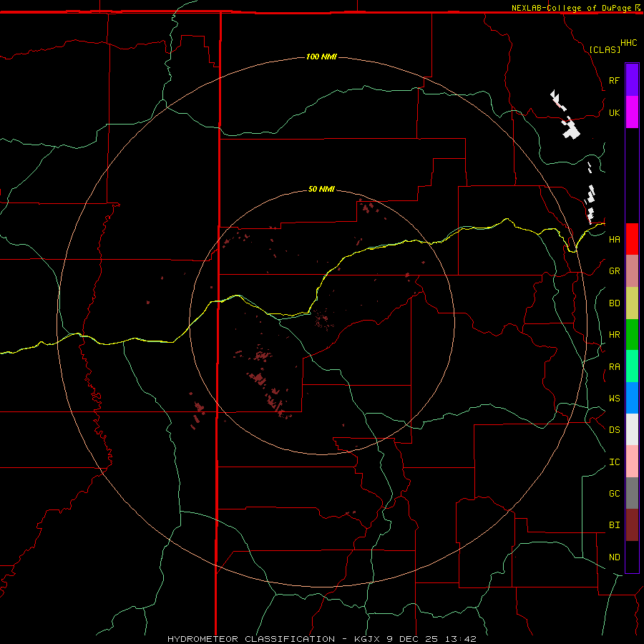Image resolution: width=644 pixels, height=644 pixels.
Task: Click the KGJX radar site identifier
Action: tap(367, 639)
